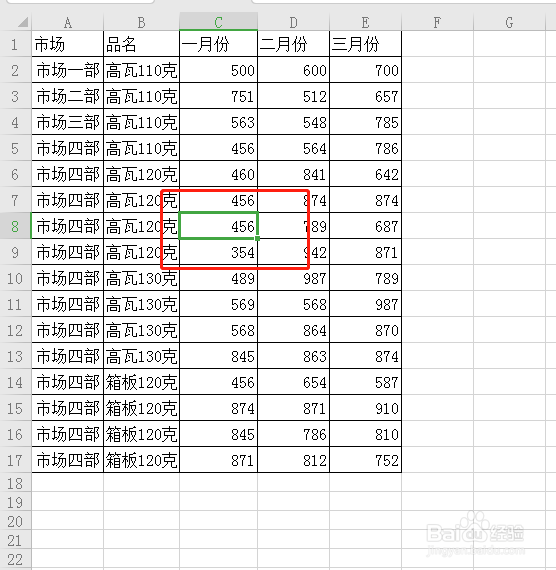Select 高瓦120克 cell in row 6
Viewport: 556px width, 570px height.
pos(141,174)
